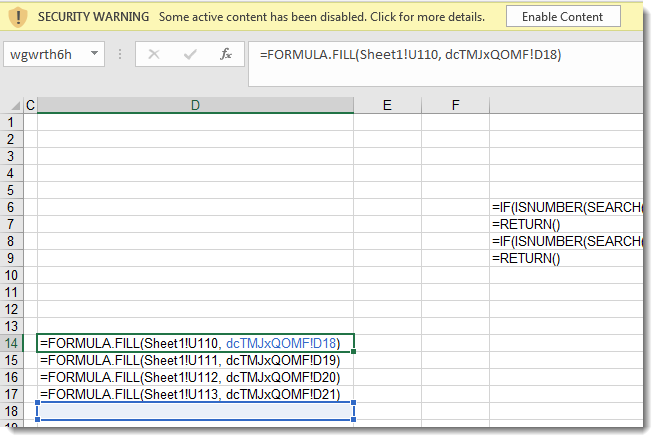Select column F header
Image resolution: width=658 pixels, height=442 pixels.
(x=455, y=105)
